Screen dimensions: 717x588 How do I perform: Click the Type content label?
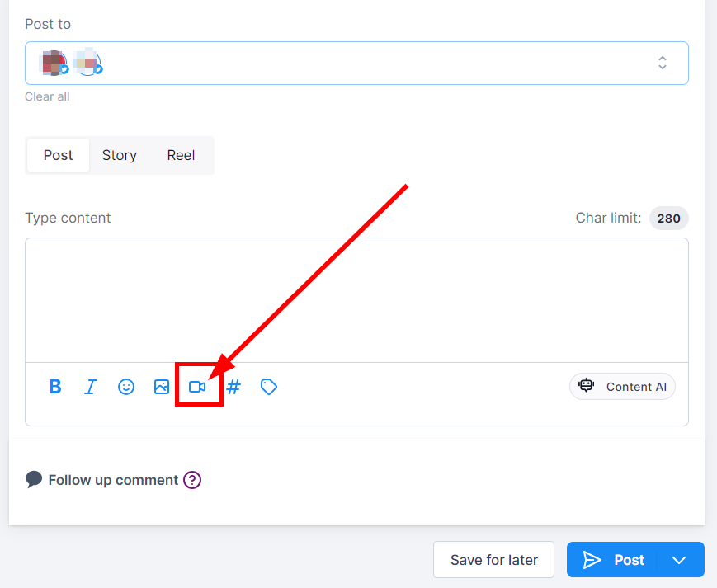(68, 218)
